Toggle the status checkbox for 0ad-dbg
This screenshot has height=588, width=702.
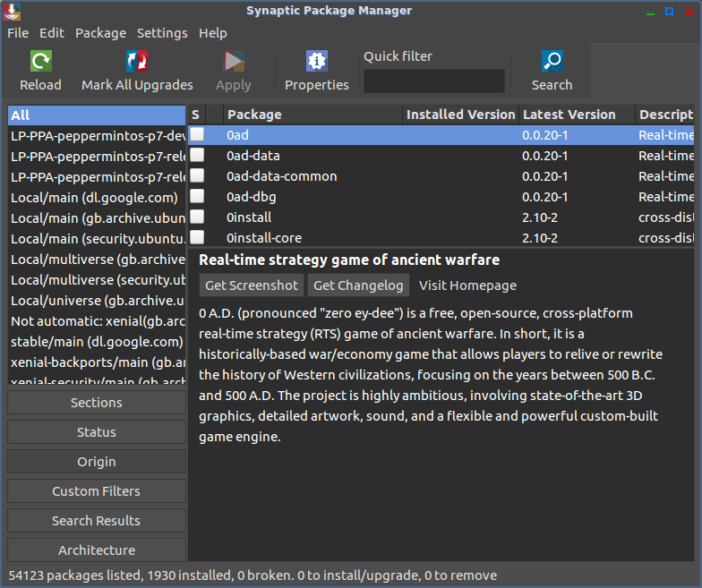point(197,196)
